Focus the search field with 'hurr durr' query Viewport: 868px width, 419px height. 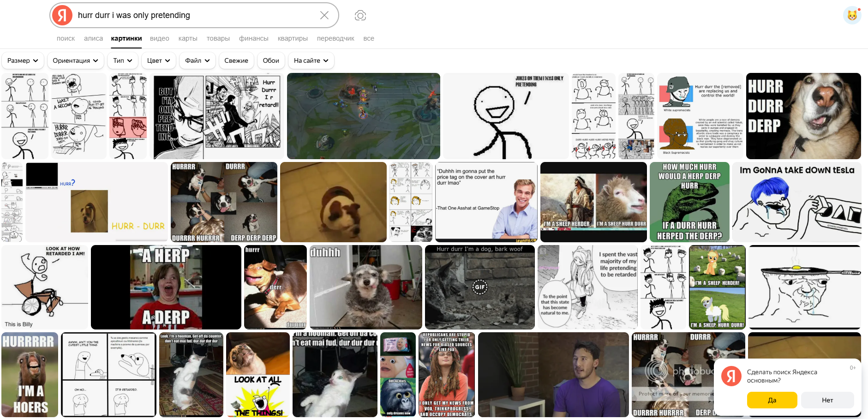coord(196,15)
